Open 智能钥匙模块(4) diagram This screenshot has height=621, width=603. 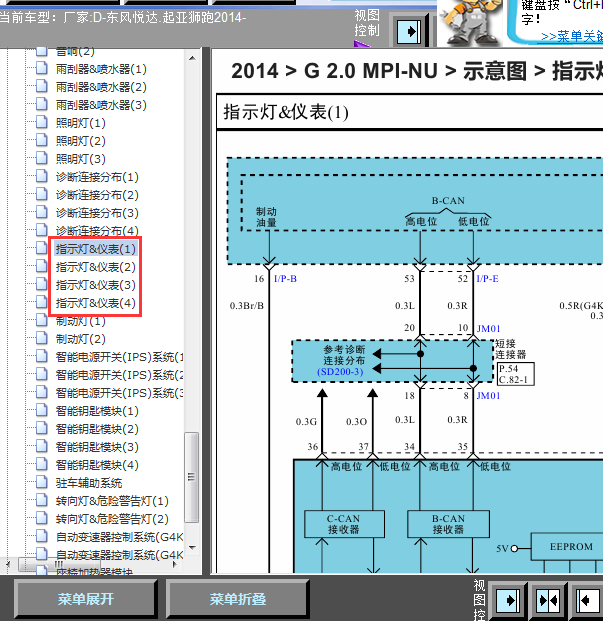coord(97,465)
